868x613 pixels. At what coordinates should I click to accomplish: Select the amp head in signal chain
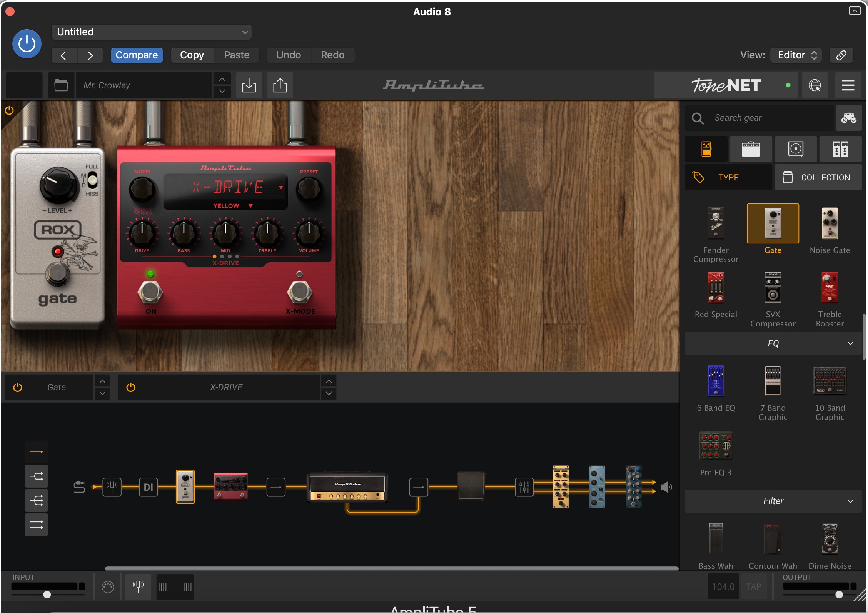(x=347, y=487)
